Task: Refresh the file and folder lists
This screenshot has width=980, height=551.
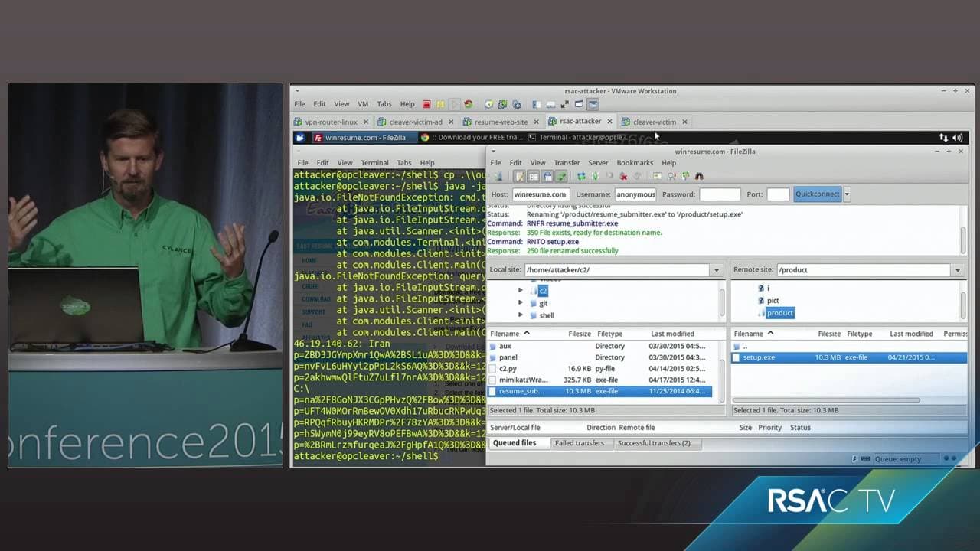Action: [582, 177]
